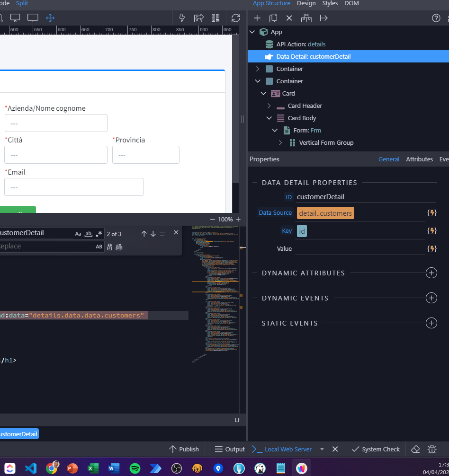Duplicate the selected element
The width and height of the screenshot is (449, 476).
pos(274,18)
